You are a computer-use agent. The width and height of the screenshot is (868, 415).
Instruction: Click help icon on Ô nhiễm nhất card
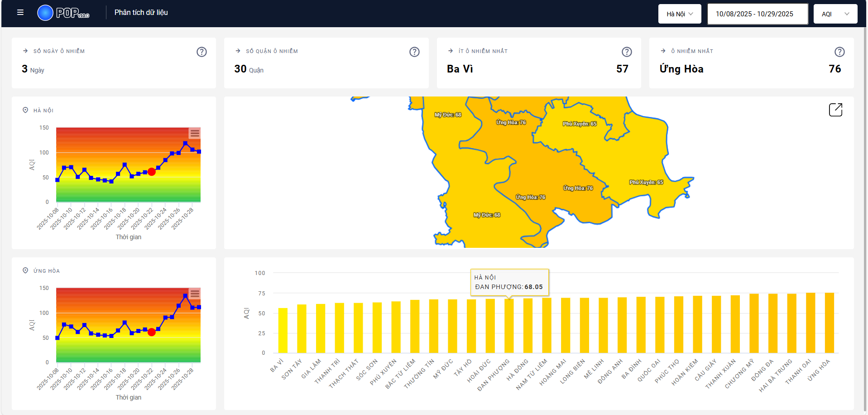coord(839,52)
